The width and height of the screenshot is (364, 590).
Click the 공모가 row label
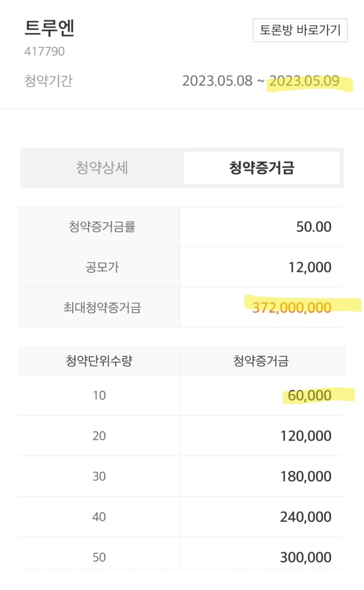click(102, 267)
